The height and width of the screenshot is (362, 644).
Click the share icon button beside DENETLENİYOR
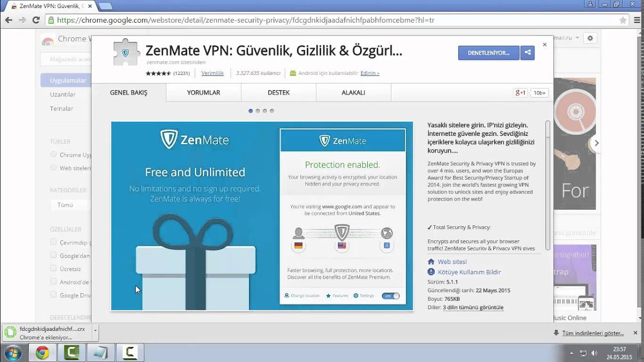(x=527, y=53)
